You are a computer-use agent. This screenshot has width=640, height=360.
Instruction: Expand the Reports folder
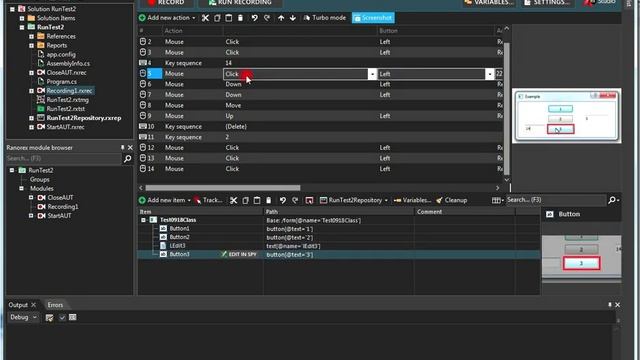click(x=31, y=45)
